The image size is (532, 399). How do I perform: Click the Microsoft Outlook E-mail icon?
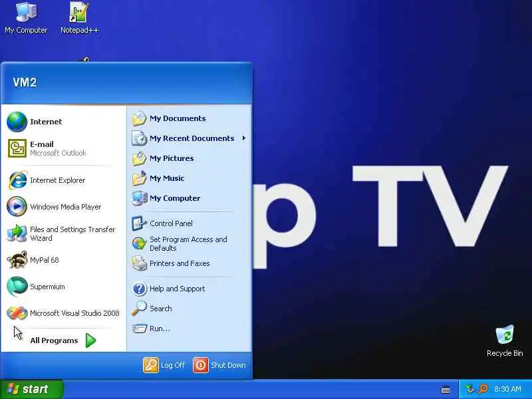coord(17,148)
